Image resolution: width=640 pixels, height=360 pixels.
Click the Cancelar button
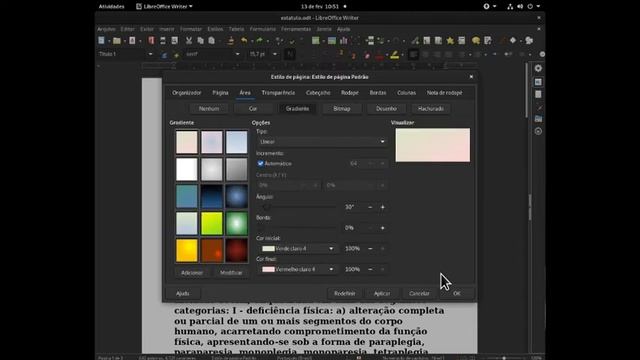point(419,293)
